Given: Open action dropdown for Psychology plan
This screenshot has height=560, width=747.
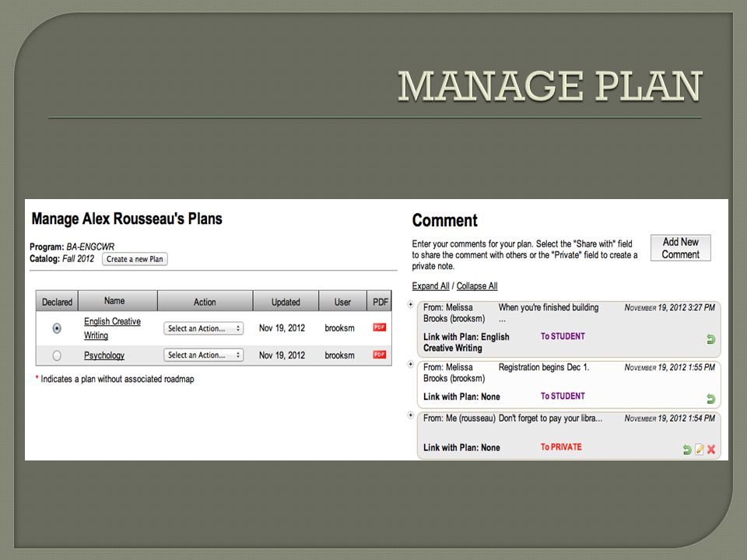Looking at the screenshot, I should tap(203, 355).
